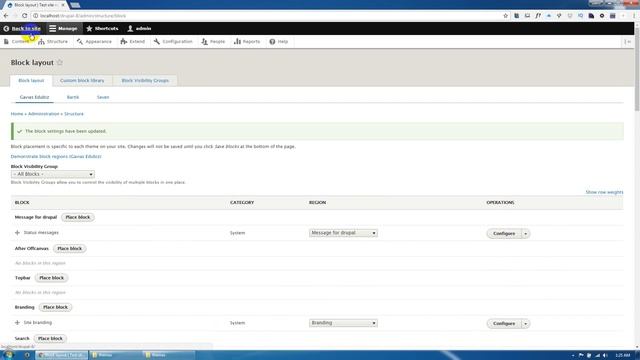Screen dimensions: 640x360
Task: Open the Reports admin menu
Action: [247, 42]
